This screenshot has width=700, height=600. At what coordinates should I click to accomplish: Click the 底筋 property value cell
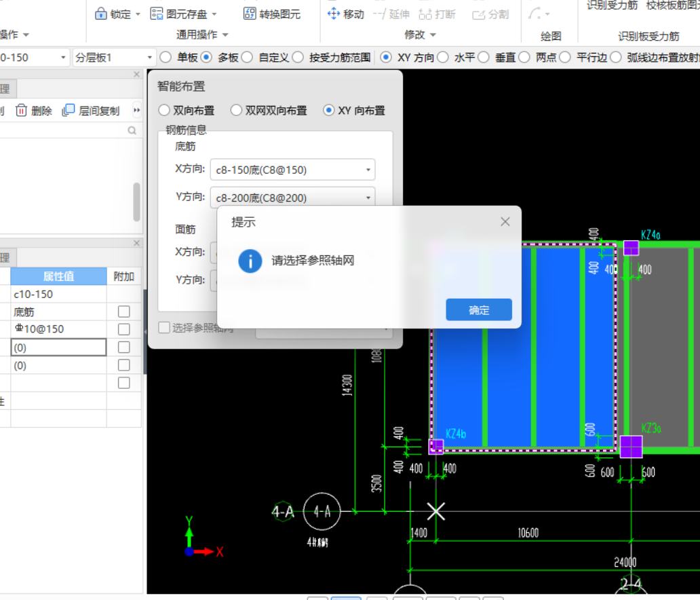58,312
